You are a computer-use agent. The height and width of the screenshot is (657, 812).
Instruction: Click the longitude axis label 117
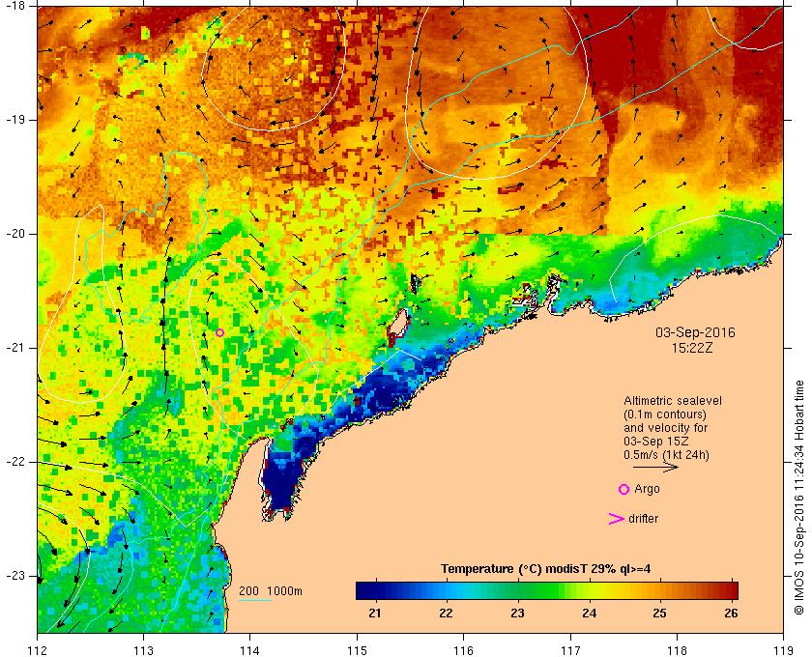pos(570,649)
